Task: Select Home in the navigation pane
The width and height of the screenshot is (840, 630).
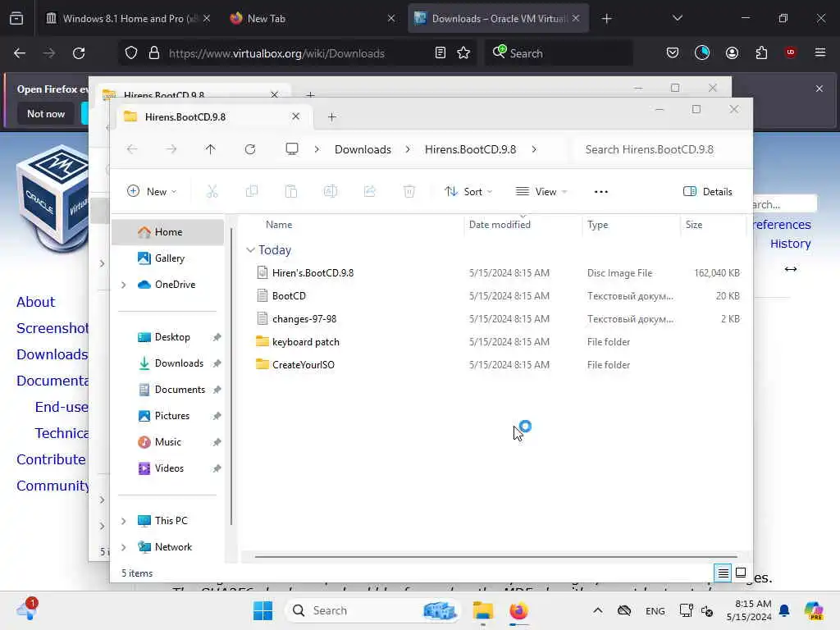Action: (x=167, y=232)
